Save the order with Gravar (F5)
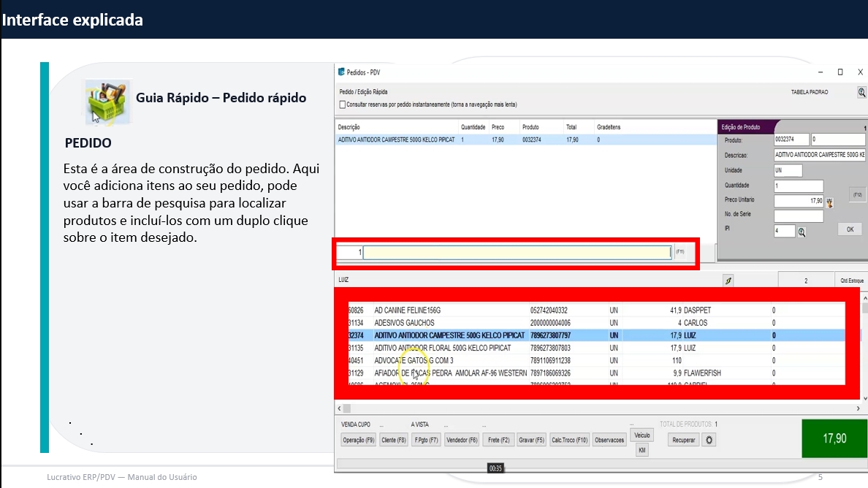The image size is (868, 488). 531,441
